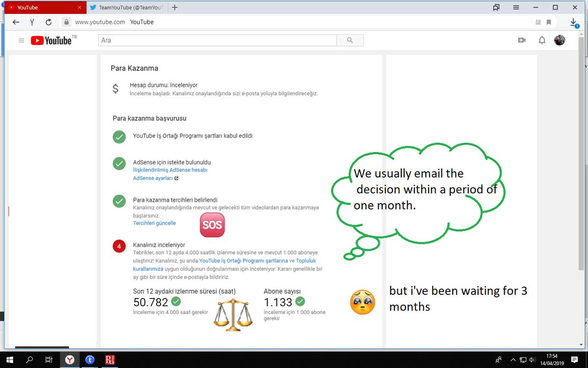Reload the page with refresh icon
This screenshot has height=368, width=588.
click(x=49, y=22)
